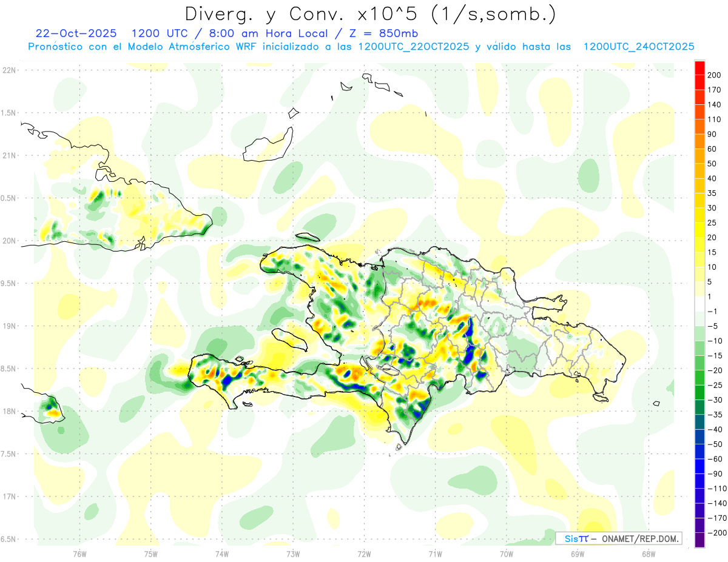This screenshot has height=562, width=728.
Task: Click the latitude label '7.5N'
Action: tap(9, 454)
